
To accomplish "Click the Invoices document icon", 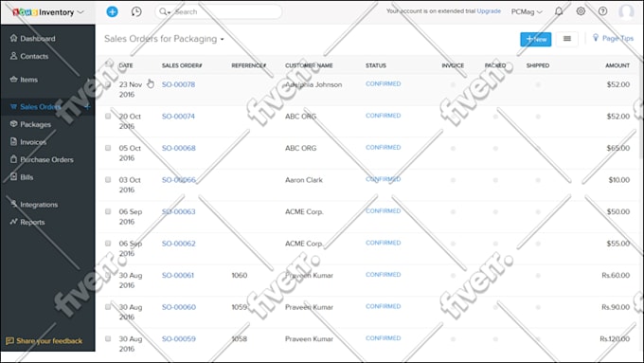I will [13, 141].
